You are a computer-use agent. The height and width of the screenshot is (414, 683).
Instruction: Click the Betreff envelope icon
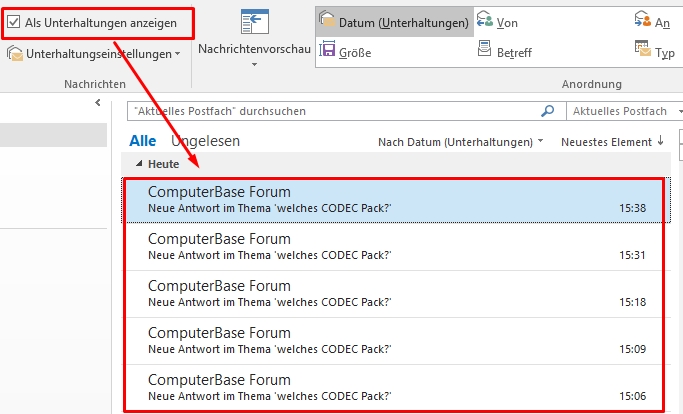pos(484,48)
